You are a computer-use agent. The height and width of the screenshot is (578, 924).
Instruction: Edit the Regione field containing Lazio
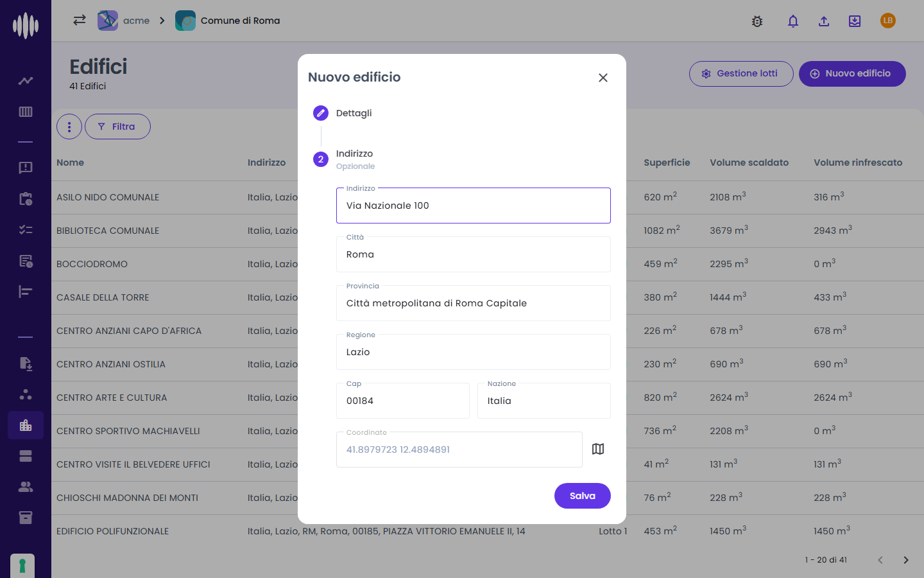pos(474,352)
